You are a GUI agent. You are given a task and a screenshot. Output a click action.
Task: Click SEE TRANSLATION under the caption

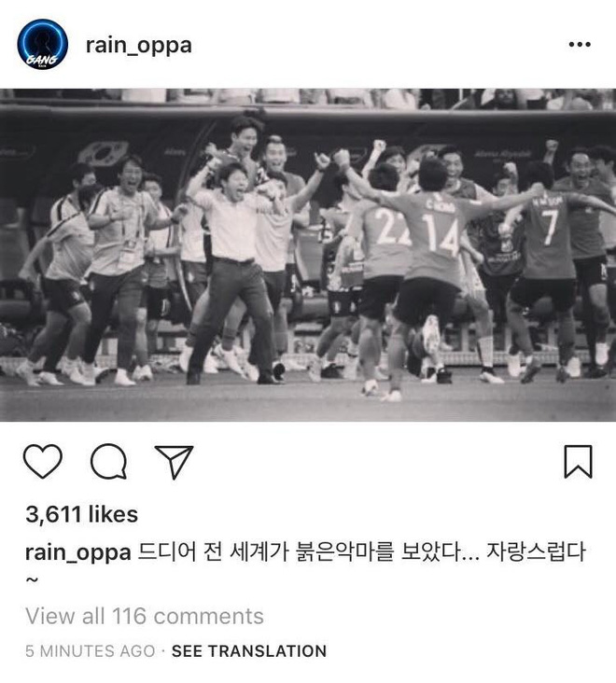[249, 651]
